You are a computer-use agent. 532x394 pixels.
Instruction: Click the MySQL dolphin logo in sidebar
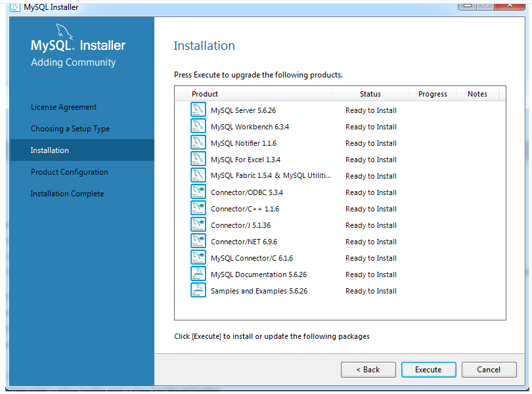(64, 32)
